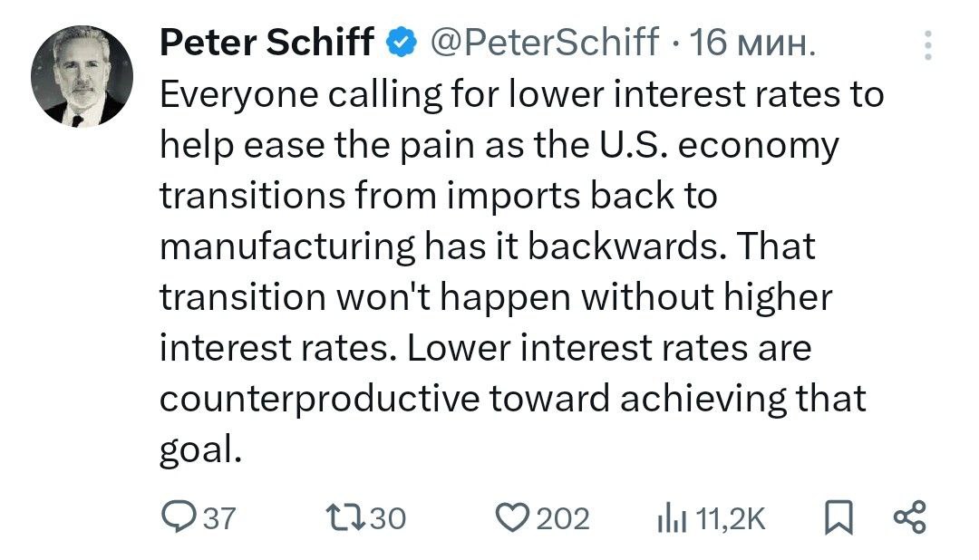Click the word 'counterproductive' in the tweet

pos(319,399)
